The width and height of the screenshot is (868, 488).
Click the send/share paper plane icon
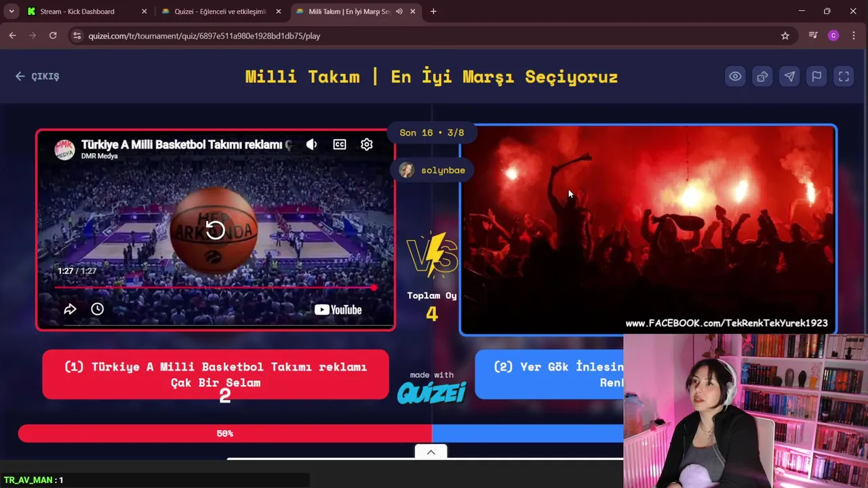789,77
